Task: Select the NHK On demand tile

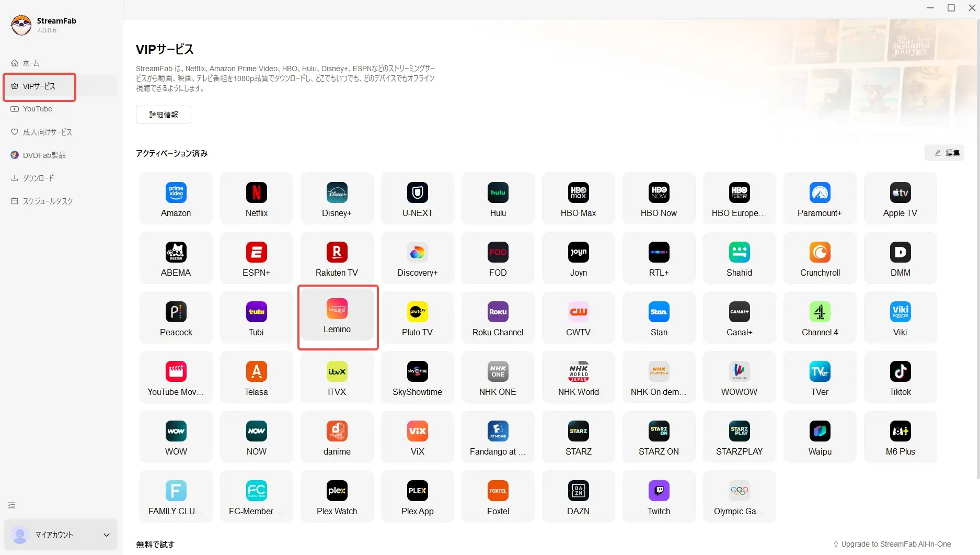Action: pos(659,378)
